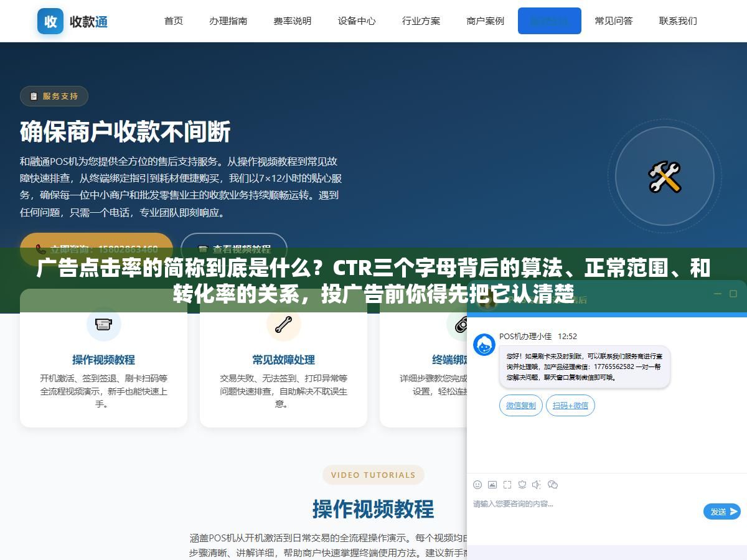Open 费率说明 navigation item
747x560 pixels.
[x=293, y=21]
